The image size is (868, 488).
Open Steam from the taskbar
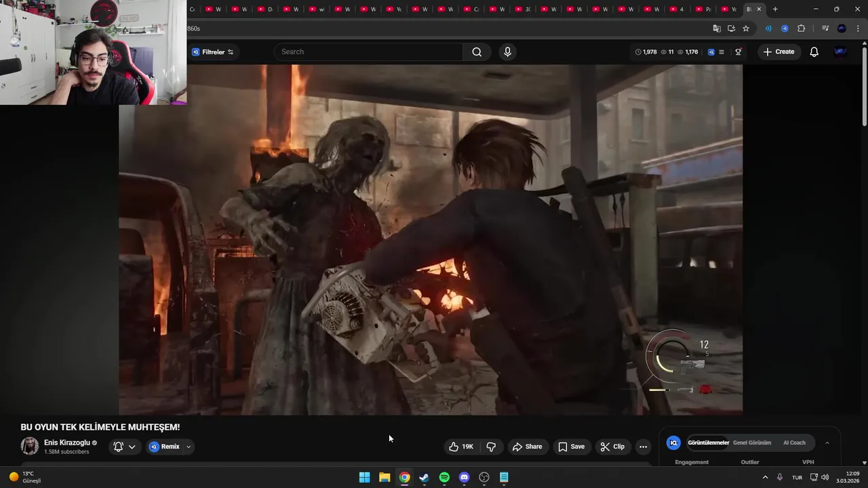click(424, 477)
